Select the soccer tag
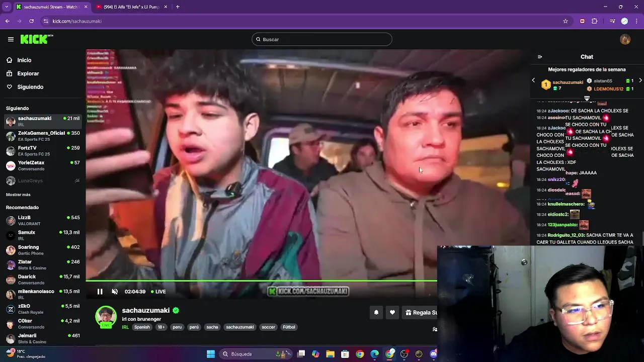644x362 pixels. pos(269,327)
